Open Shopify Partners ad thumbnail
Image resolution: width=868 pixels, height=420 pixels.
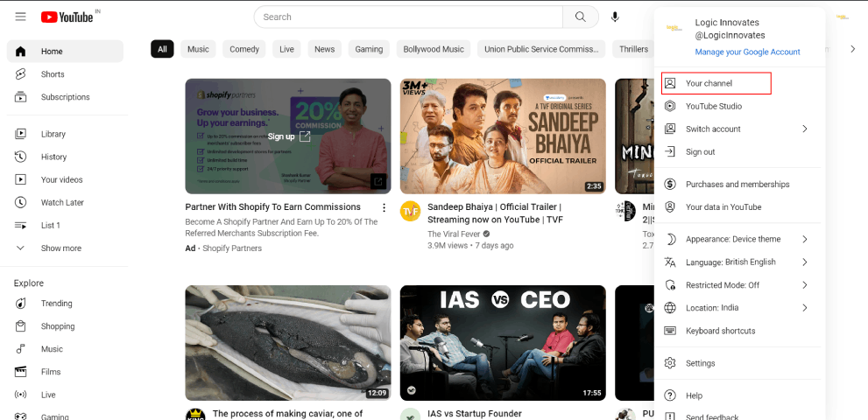288,136
